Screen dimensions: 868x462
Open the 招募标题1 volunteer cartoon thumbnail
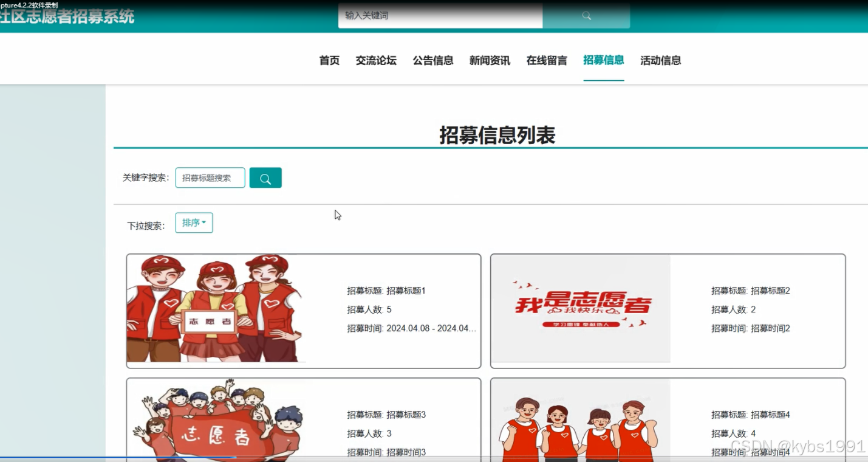coord(216,308)
